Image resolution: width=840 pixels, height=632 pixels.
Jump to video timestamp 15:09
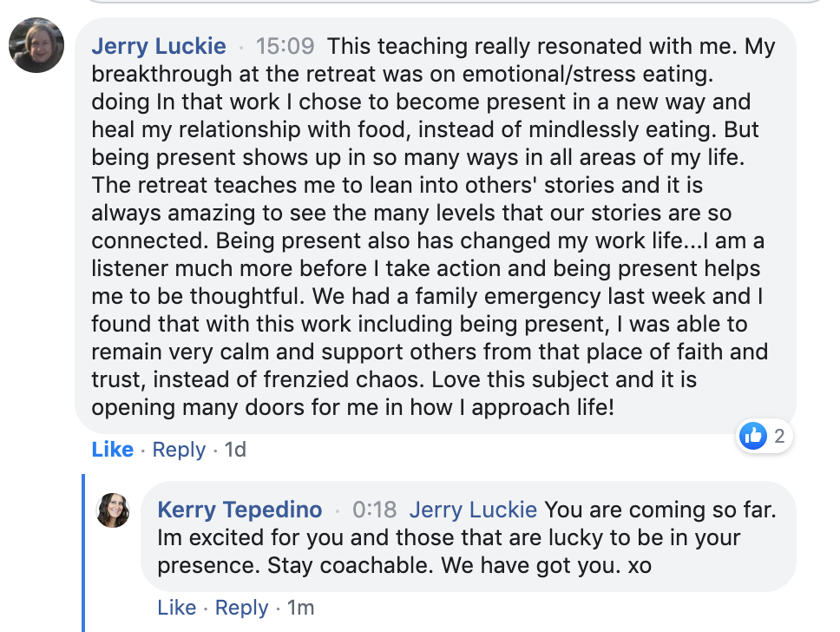click(x=285, y=46)
